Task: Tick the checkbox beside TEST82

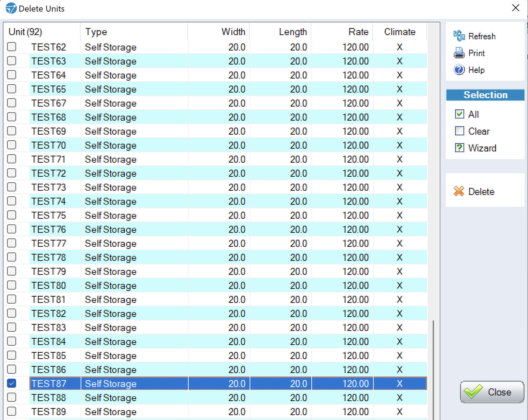Action: pos(12,313)
